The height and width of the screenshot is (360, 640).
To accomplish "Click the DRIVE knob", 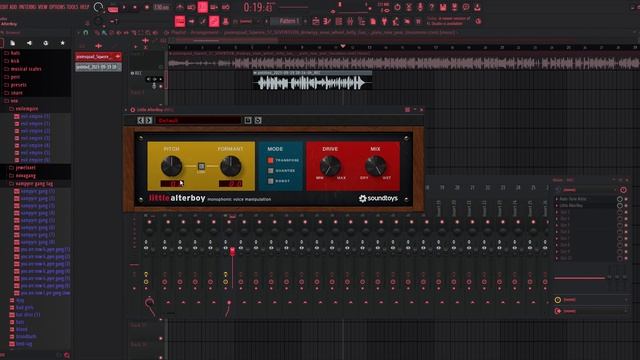I will tap(330, 166).
